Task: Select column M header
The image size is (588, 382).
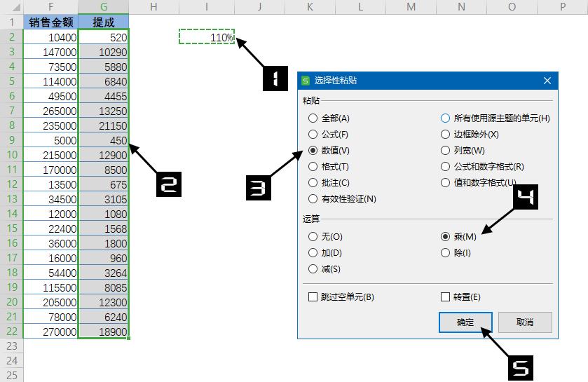Action: tap(411, 7)
